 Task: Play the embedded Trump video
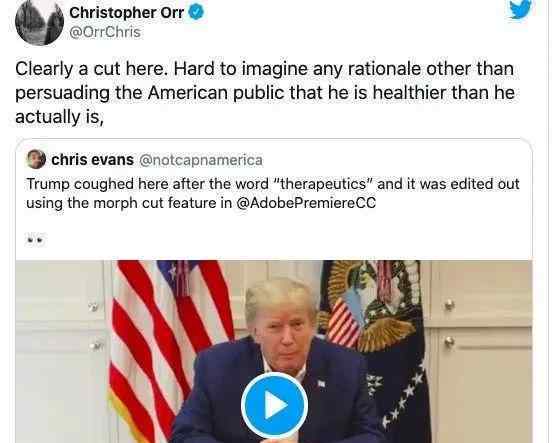click(x=274, y=405)
